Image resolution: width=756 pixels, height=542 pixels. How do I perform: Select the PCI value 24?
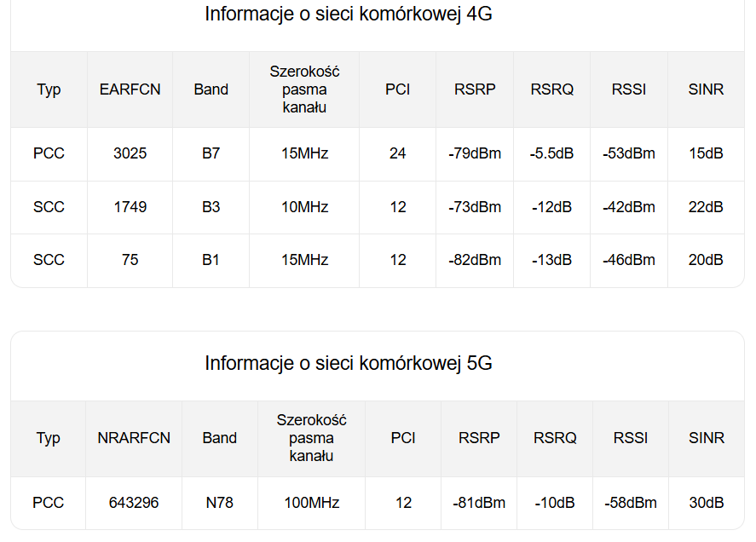pos(398,154)
